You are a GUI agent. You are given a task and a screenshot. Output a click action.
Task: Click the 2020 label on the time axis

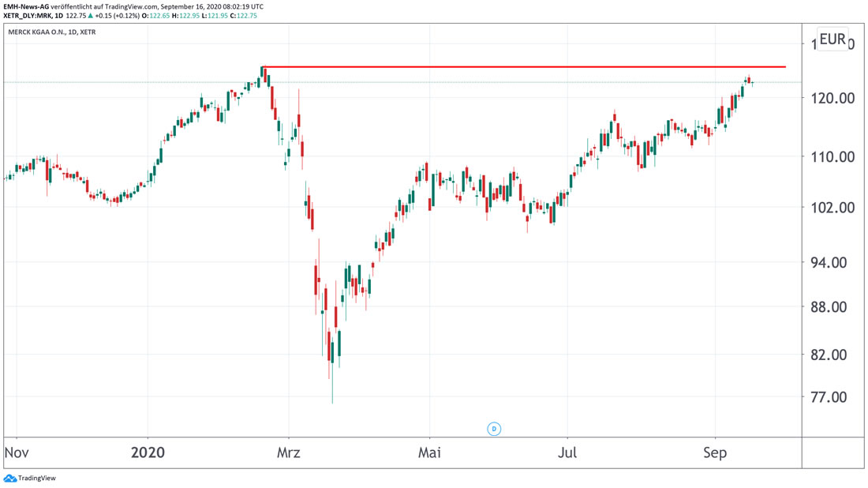pyautogui.click(x=148, y=453)
